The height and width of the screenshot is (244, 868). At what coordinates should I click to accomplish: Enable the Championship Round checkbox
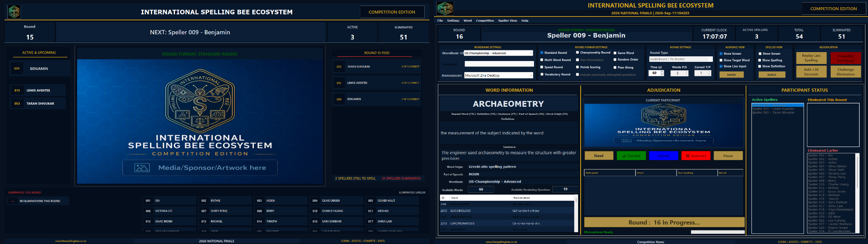(577, 53)
